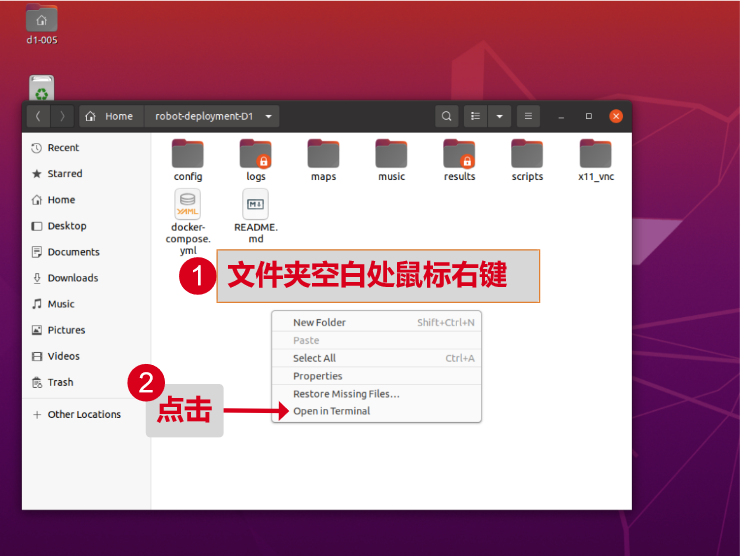Screen dimensions: 742x556
Task: Select the scripts folder icon
Action: point(527,153)
